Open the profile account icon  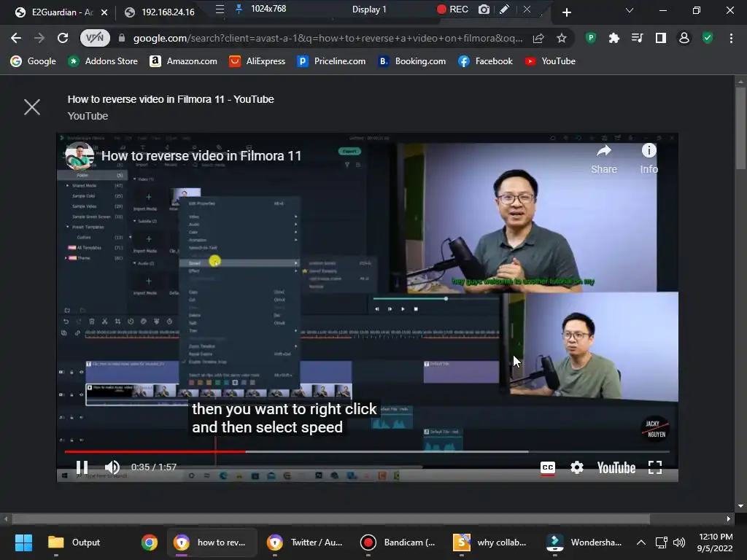click(684, 38)
